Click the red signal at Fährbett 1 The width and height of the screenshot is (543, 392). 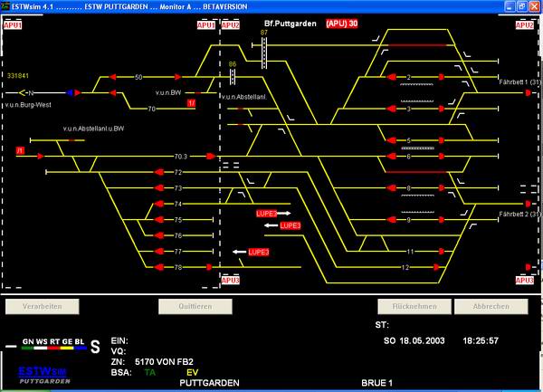528,92
